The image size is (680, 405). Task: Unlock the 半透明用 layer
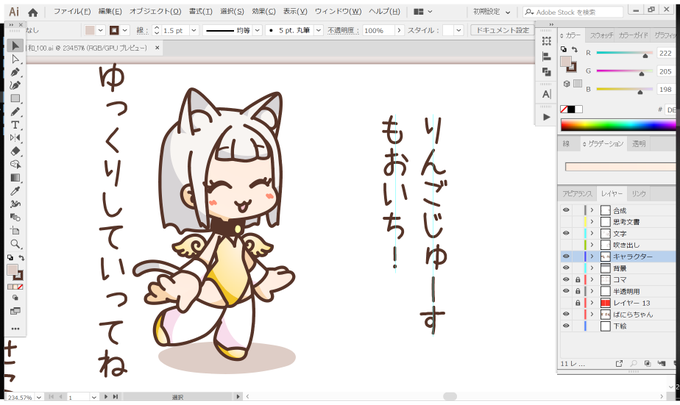pyautogui.click(x=578, y=291)
